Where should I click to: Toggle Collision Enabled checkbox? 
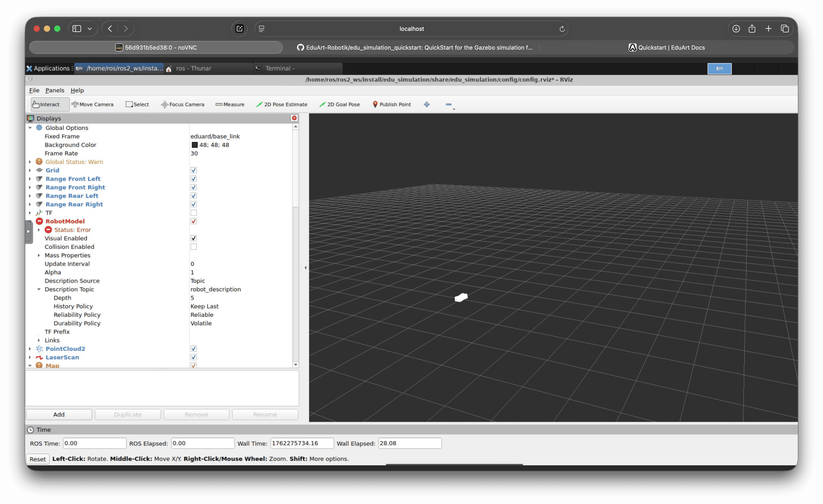[x=193, y=247]
